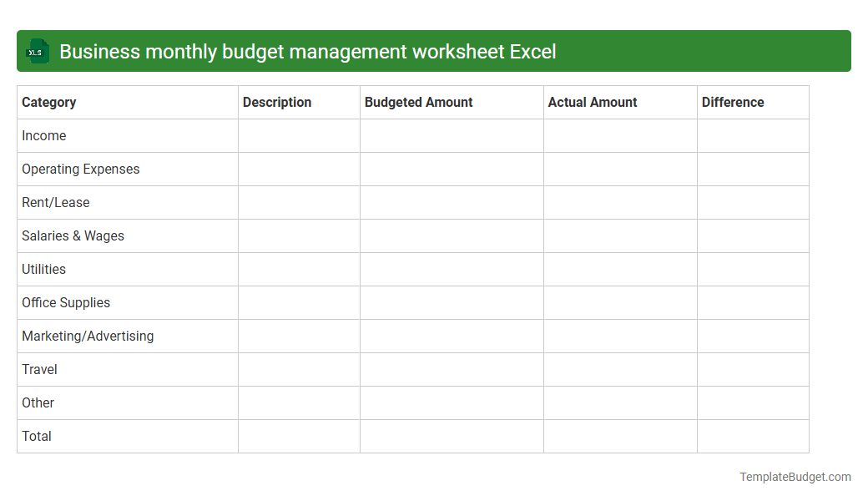The height and width of the screenshot is (501, 868).
Task: Open the TemplateBudget.com link
Action: pyautogui.click(x=795, y=477)
